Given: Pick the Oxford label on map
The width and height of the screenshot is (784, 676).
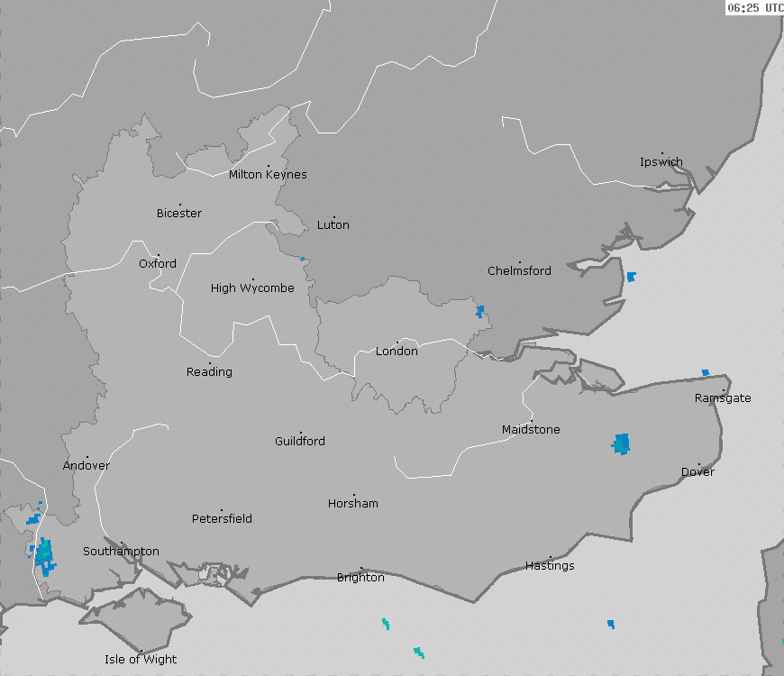Looking at the screenshot, I should 158,264.
